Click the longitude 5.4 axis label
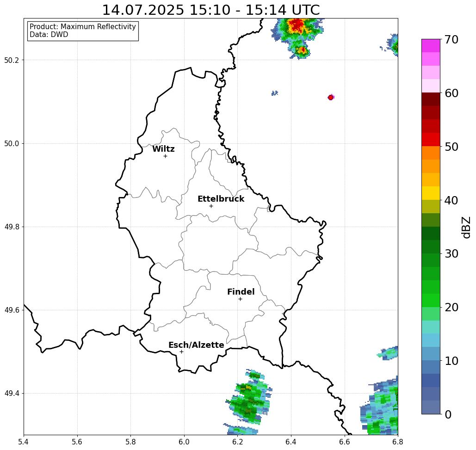This screenshot has width=476, height=450. pos(24,442)
